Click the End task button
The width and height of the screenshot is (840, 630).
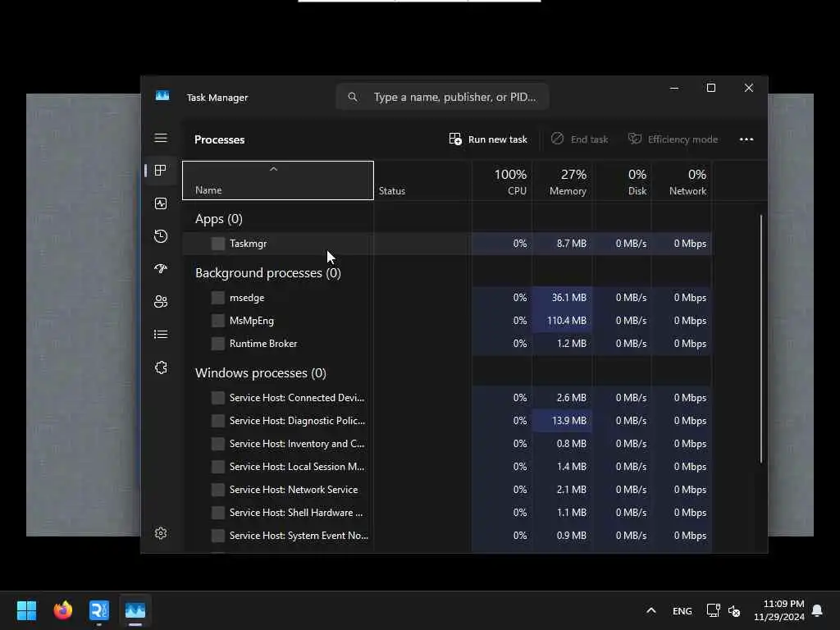[x=579, y=139]
